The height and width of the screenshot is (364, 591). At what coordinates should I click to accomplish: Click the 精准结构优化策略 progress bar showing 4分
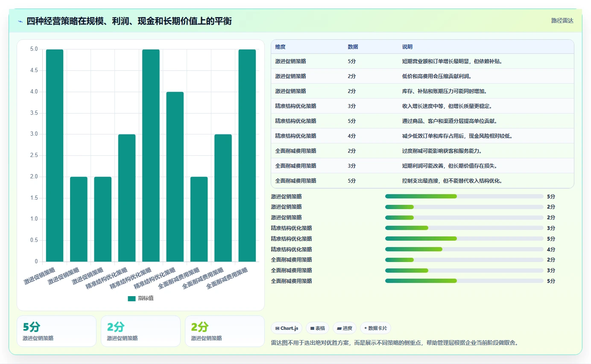(x=464, y=249)
